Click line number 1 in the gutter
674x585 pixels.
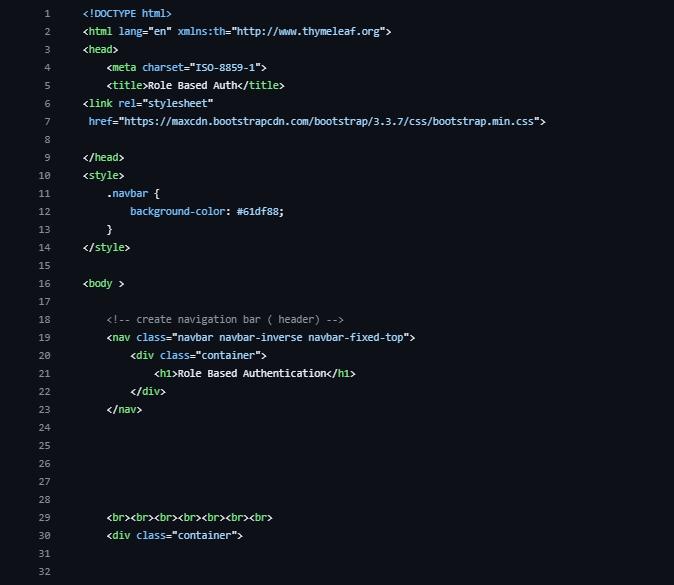pyautogui.click(x=47, y=14)
